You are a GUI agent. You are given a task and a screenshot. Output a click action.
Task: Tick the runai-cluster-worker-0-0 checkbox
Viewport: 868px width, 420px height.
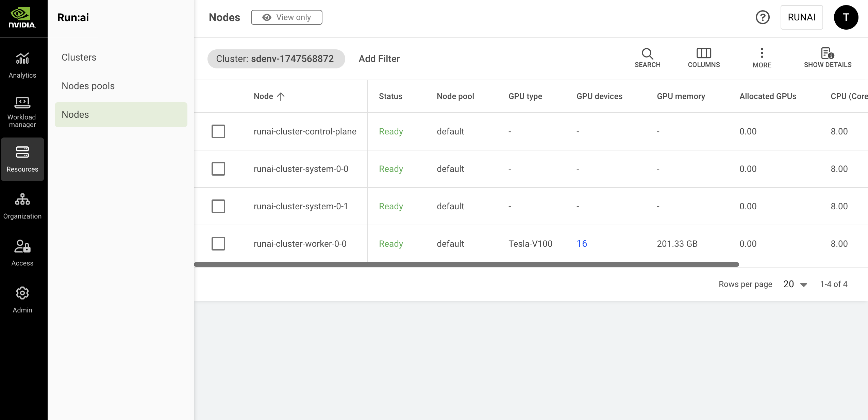point(218,244)
